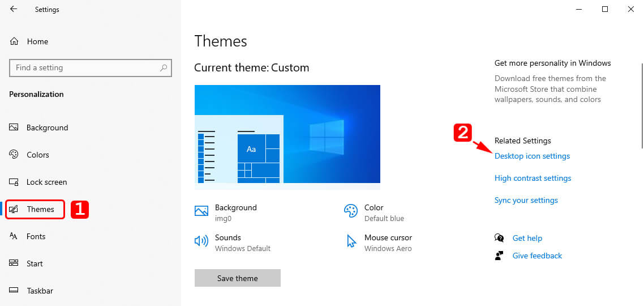Select Colors in the sidebar
The width and height of the screenshot is (644, 306).
point(37,155)
